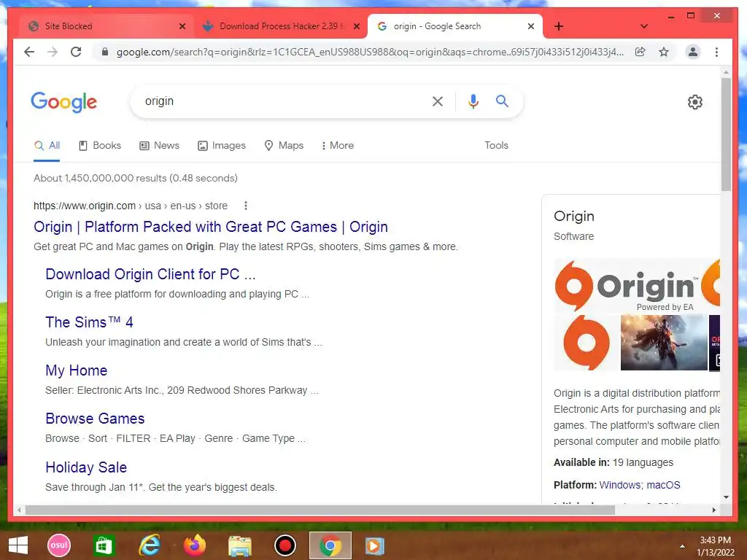The image size is (747, 560).
Task: Open the share this page icon
Action: [640, 52]
